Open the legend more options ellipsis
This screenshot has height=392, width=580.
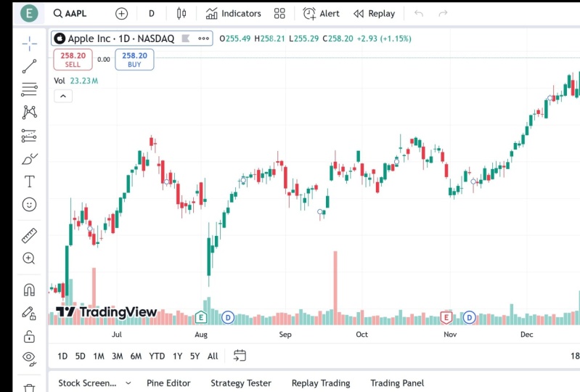pyautogui.click(x=203, y=38)
